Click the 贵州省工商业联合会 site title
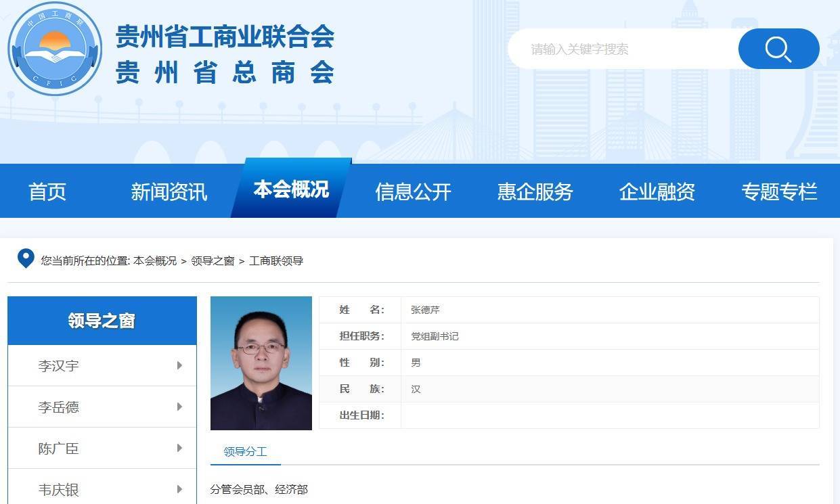Viewport: 840px width, 504px height. 225,37
